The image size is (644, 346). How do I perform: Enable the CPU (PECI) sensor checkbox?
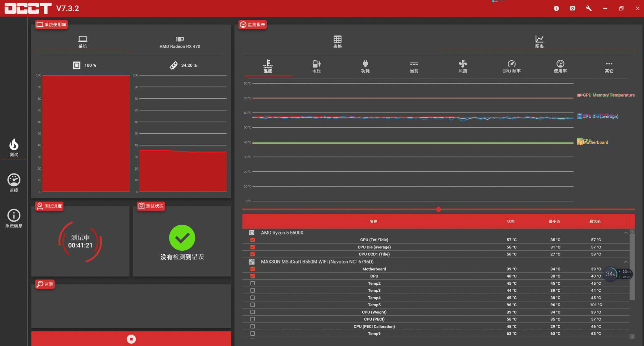(x=253, y=319)
